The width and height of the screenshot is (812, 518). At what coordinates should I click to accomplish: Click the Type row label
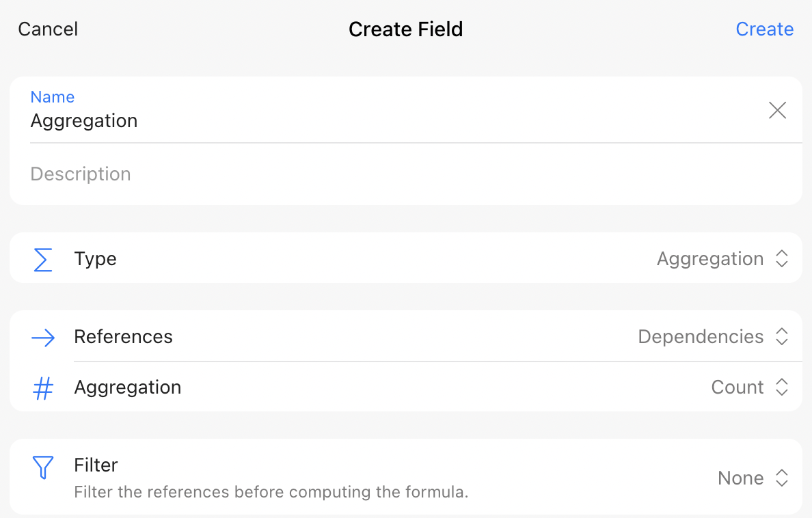point(96,259)
